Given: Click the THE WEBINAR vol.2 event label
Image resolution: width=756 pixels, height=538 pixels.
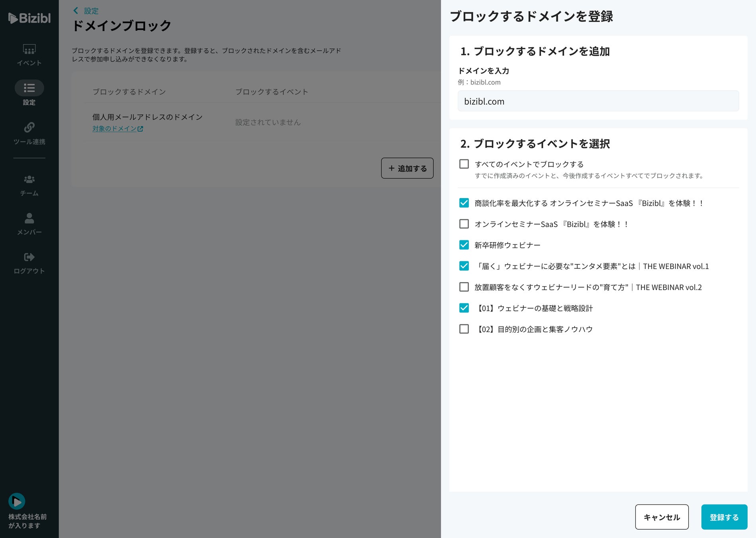Looking at the screenshot, I should pos(588,287).
